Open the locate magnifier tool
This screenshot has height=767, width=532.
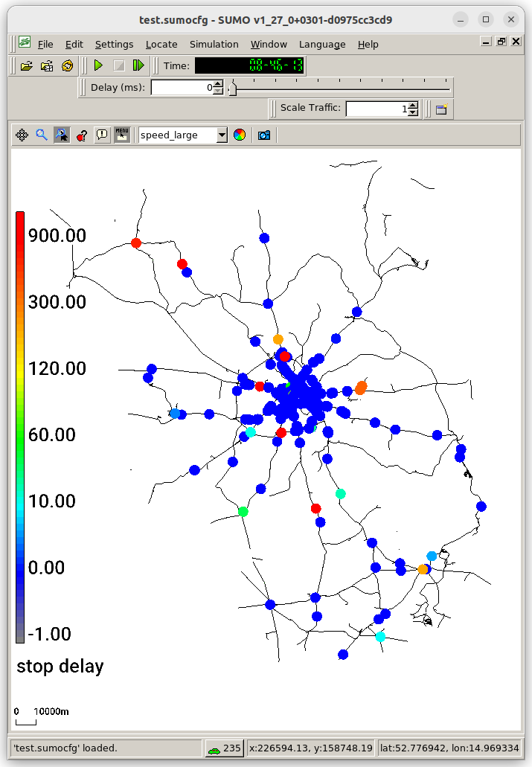pyautogui.click(x=42, y=135)
